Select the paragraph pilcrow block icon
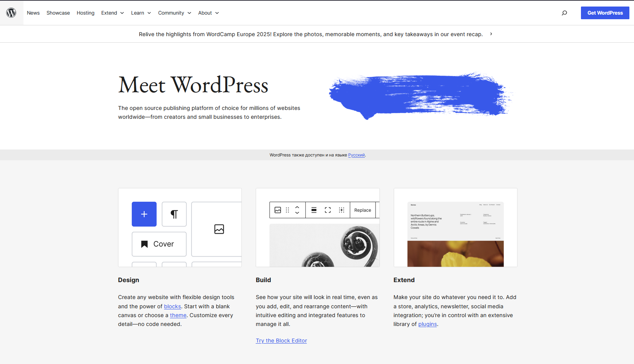This screenshot has width=634, height=364. click(174, 214)
